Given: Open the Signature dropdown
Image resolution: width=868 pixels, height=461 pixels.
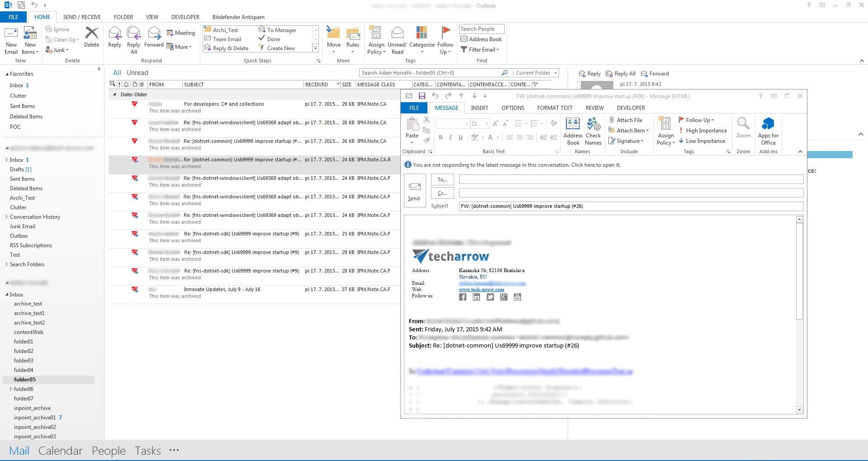Looking at the screenshot, I should tap(626, 141).
